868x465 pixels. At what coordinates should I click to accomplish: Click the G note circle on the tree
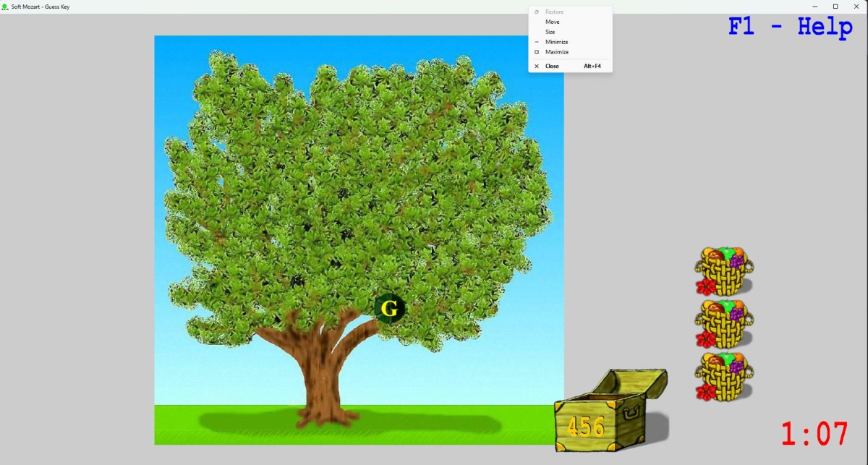click(x=390, y=309)
